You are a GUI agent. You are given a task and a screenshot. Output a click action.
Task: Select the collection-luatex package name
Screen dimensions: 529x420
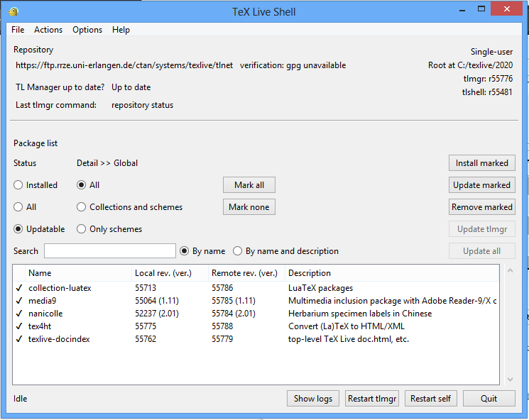click(60, 288)
